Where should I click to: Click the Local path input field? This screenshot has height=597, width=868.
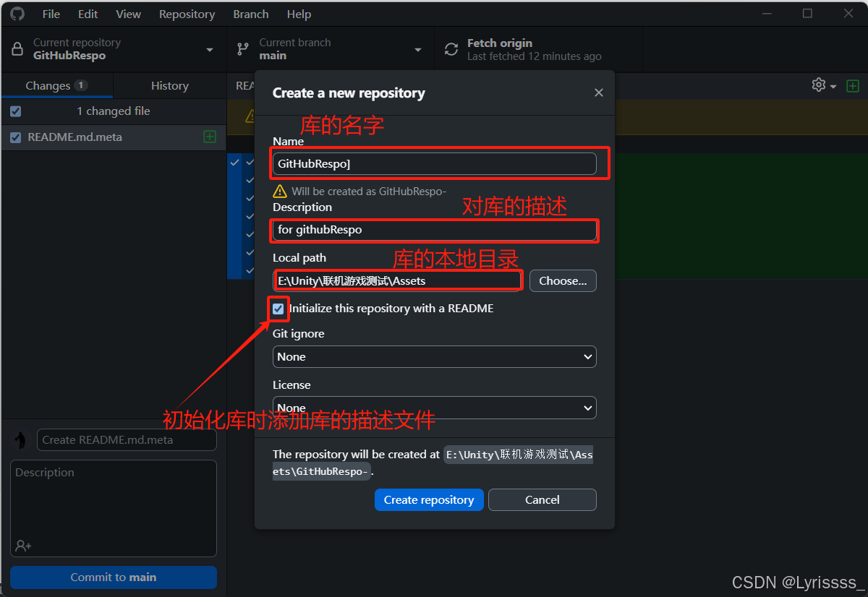click(x=398, y=280)
